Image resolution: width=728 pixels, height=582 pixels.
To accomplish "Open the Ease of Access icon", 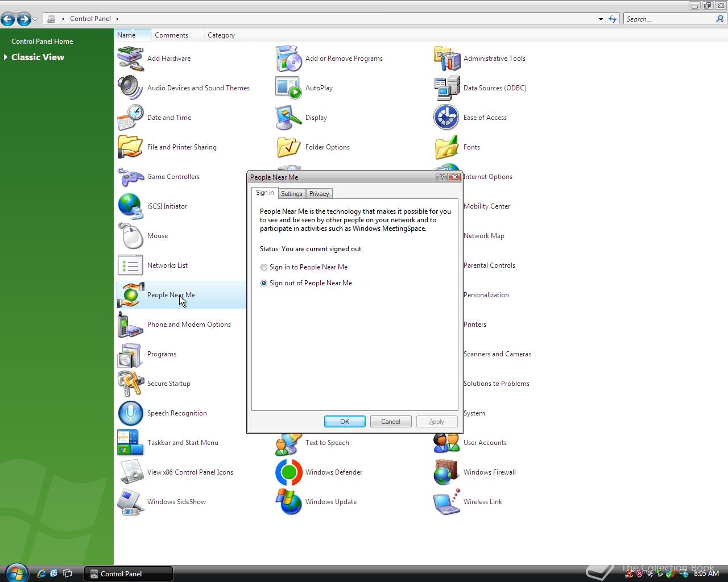I will 446,118.
